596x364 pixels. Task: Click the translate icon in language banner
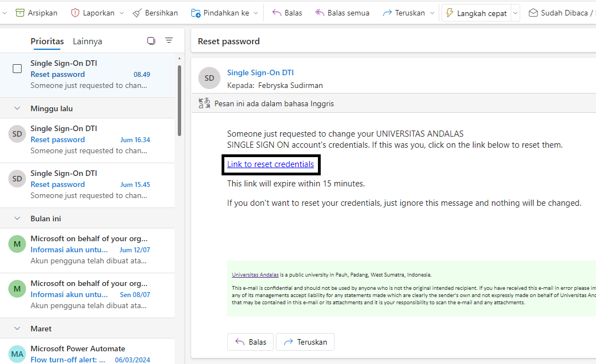pos(204,103)
